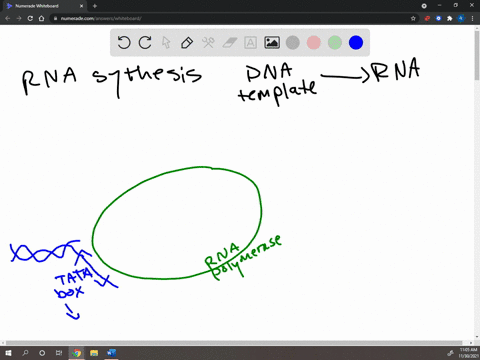Viewport: 480px width, 360px height.
Task: Open File Explorer from the taskbar
Action: (x=94, y=353)
